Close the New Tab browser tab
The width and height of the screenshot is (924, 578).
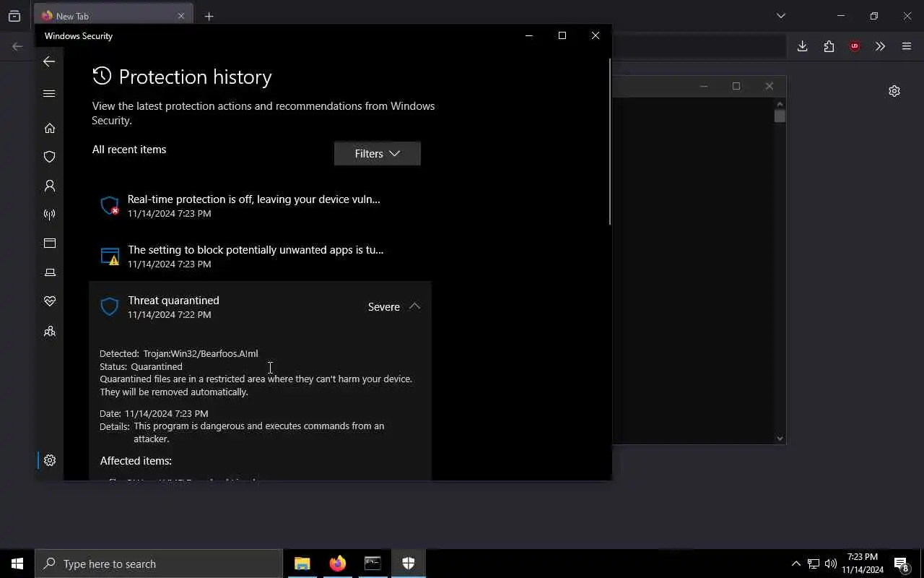click(181, 16)
